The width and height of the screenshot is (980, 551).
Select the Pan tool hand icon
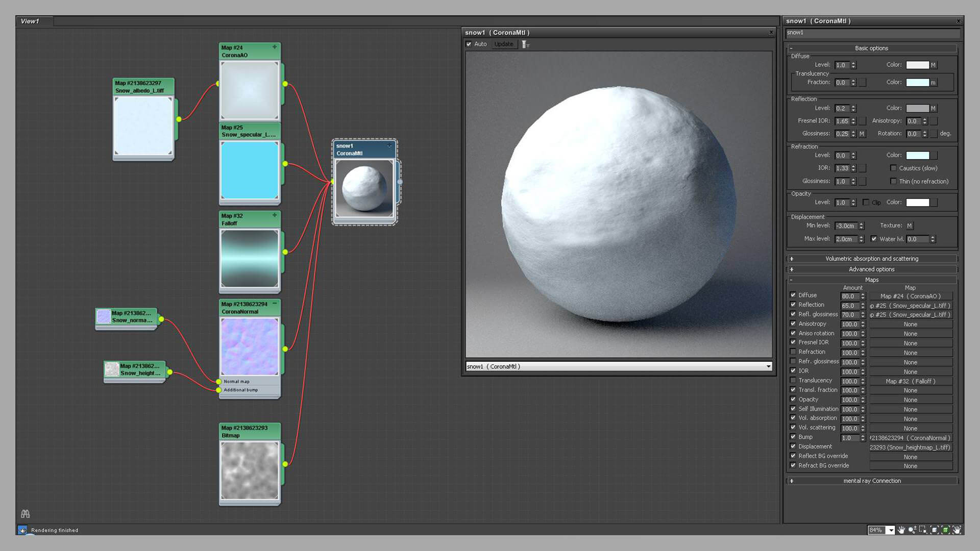pos(901,530)
